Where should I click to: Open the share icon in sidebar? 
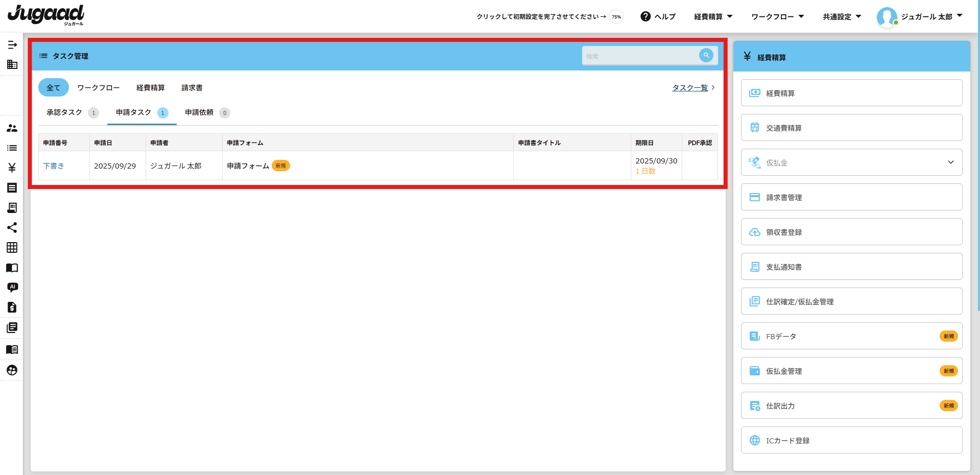pos(12,228)
